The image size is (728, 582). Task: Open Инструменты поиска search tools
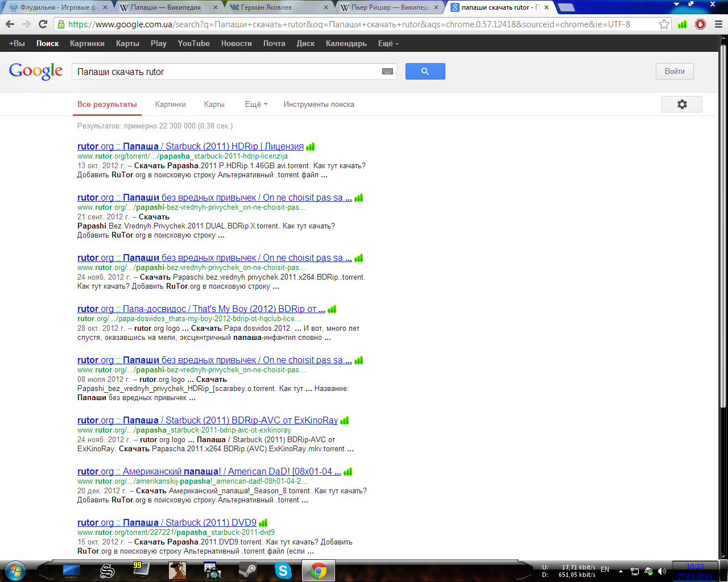coord(319,104)
